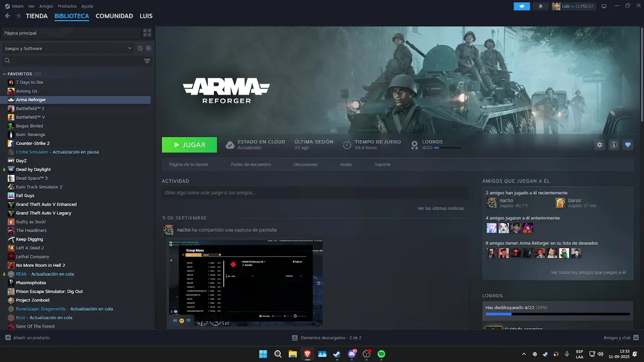
Task: Open Arma Reforger game settings gear
Action: click(600, 145)
